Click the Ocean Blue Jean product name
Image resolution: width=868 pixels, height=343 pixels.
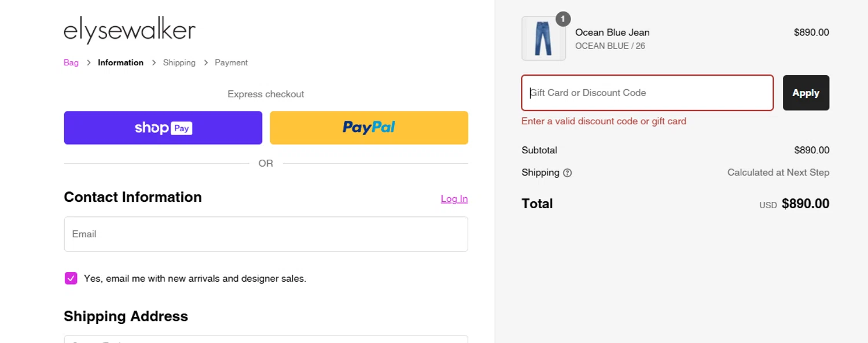point(612,32)
